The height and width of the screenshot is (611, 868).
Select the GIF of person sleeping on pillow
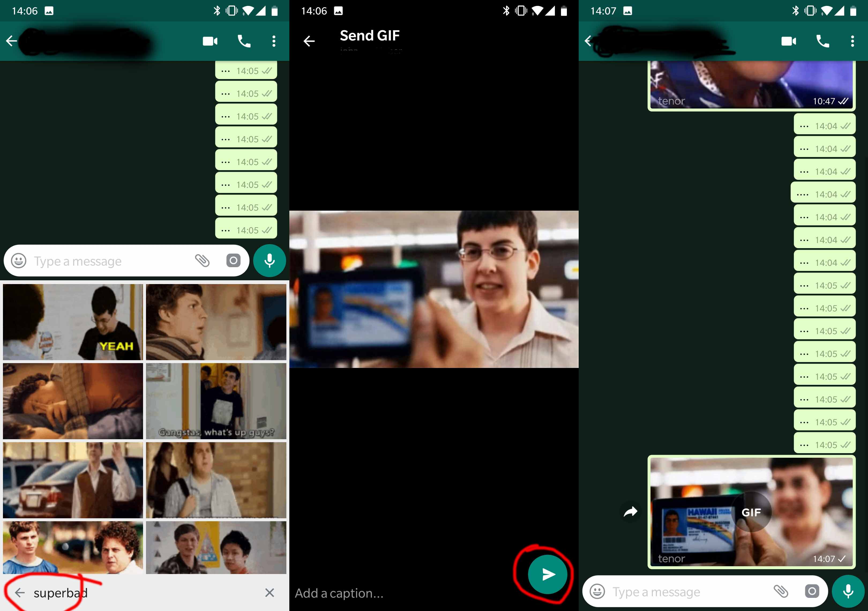tap(73, 401)
